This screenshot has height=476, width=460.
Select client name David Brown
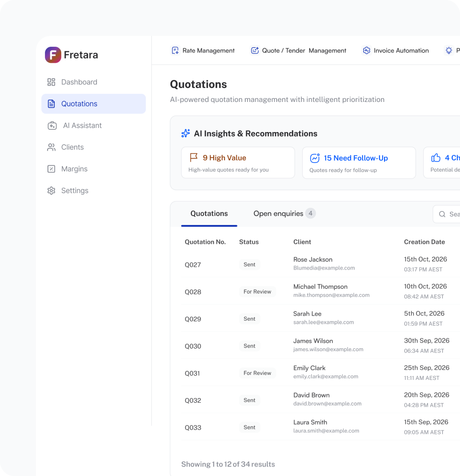[311, 395]
